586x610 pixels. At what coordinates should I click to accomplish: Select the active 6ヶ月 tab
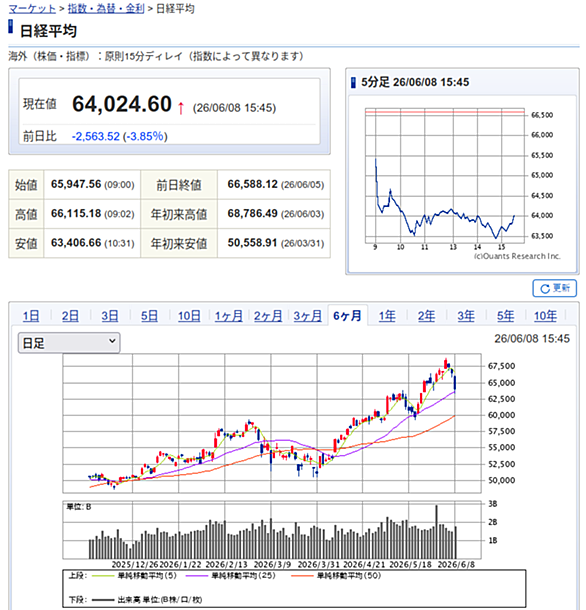point(347,316)
